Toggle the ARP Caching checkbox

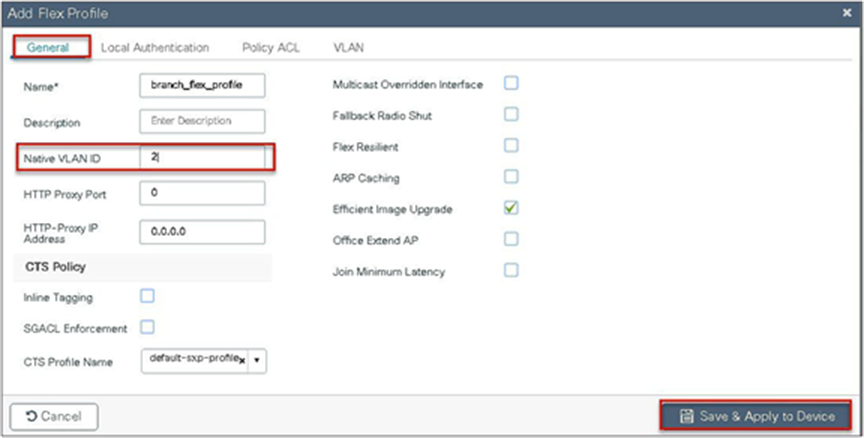[x=511, y=177]
